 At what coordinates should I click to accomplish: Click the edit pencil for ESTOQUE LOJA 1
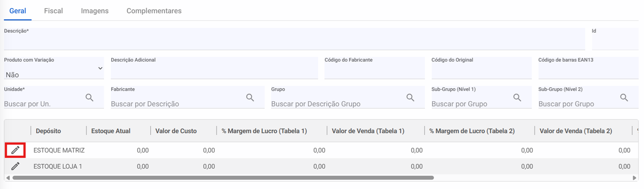(x=16, y=166)
